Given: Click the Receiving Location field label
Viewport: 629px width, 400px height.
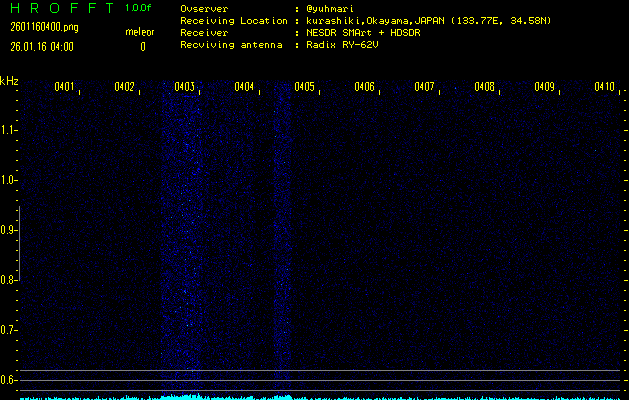Looking at the screenshot, I should pyautogui.click(x=234, y=21).
